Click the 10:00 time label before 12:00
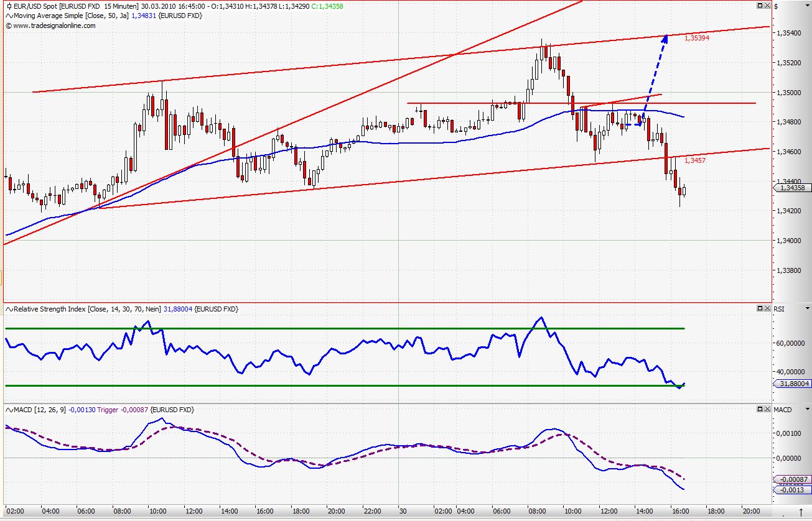The width and height of the screenshot is (812, 521). (157, 511)
